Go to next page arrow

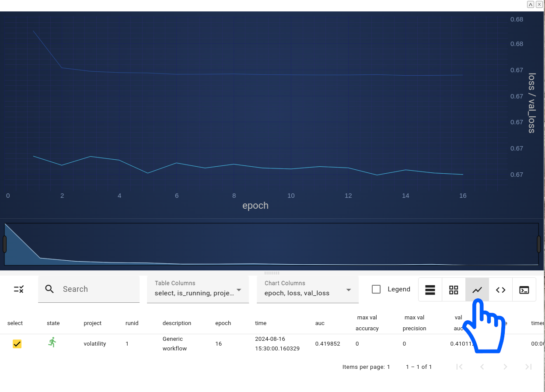(505, 367)
